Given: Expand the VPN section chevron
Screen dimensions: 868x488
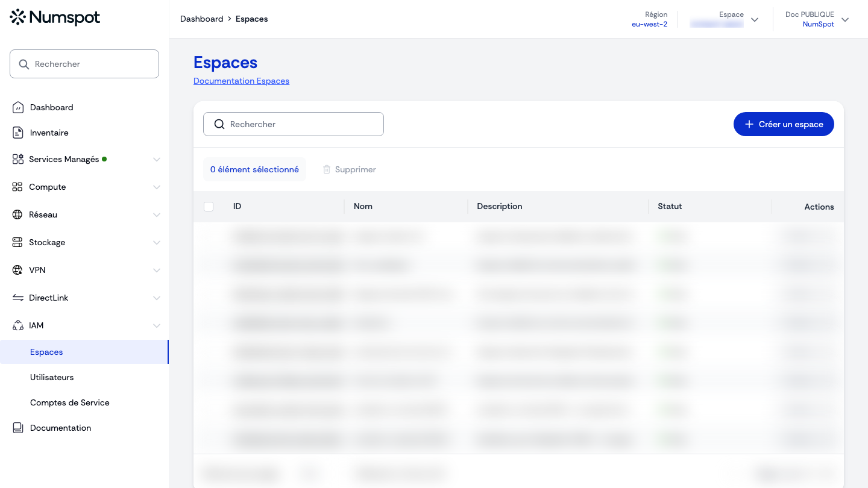Looking at the screenshot, I should [157, 271].
